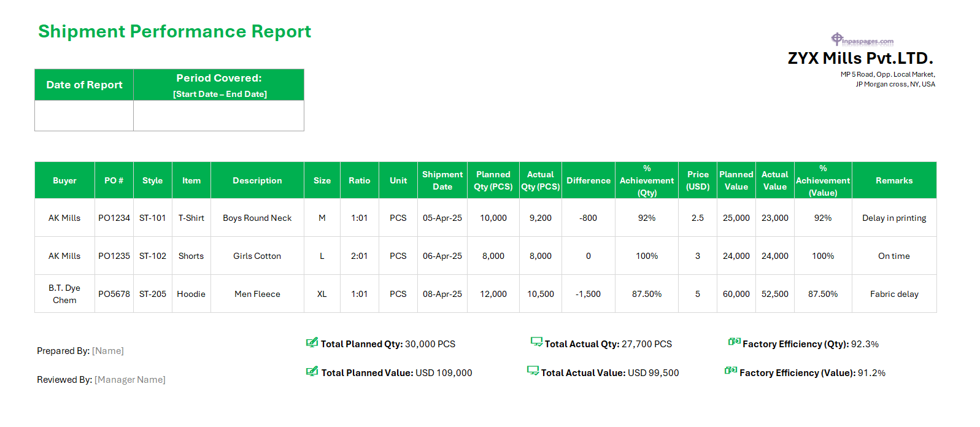The image size is (980, 427).
Task: Click the Remarks column header
Action: click(893, 180)
